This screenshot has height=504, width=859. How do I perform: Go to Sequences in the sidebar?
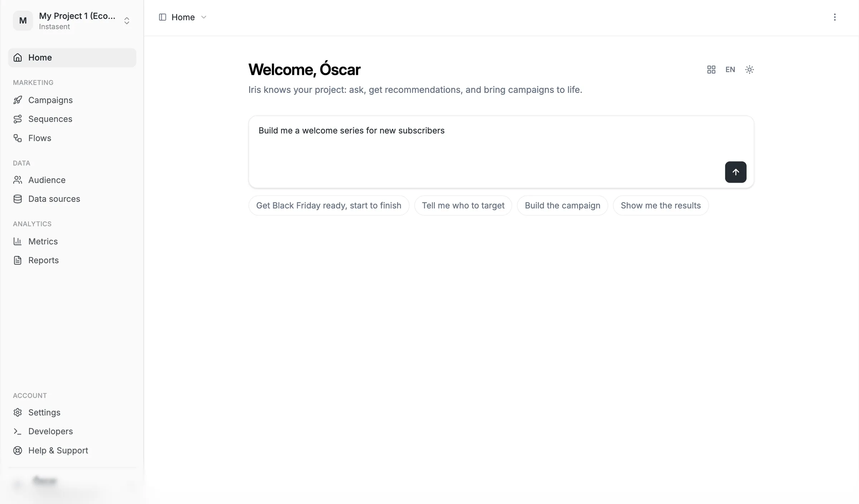[x=72, y=119]
